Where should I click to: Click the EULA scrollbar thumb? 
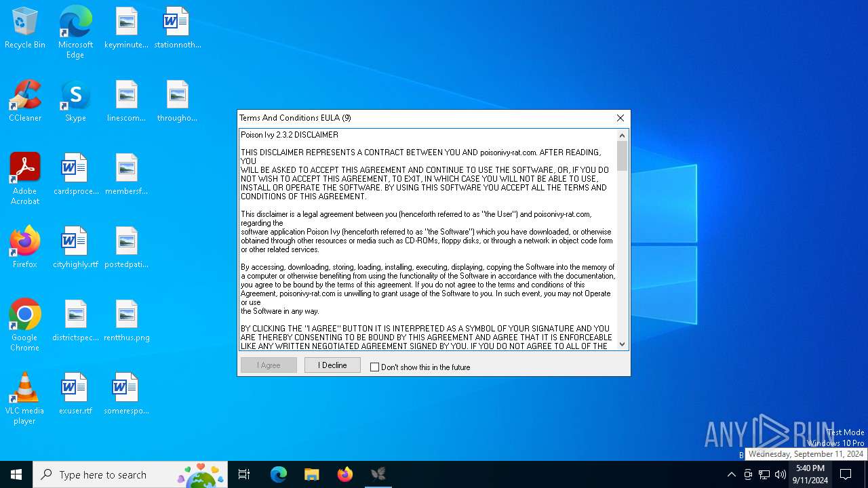click(x=623, y=156)
